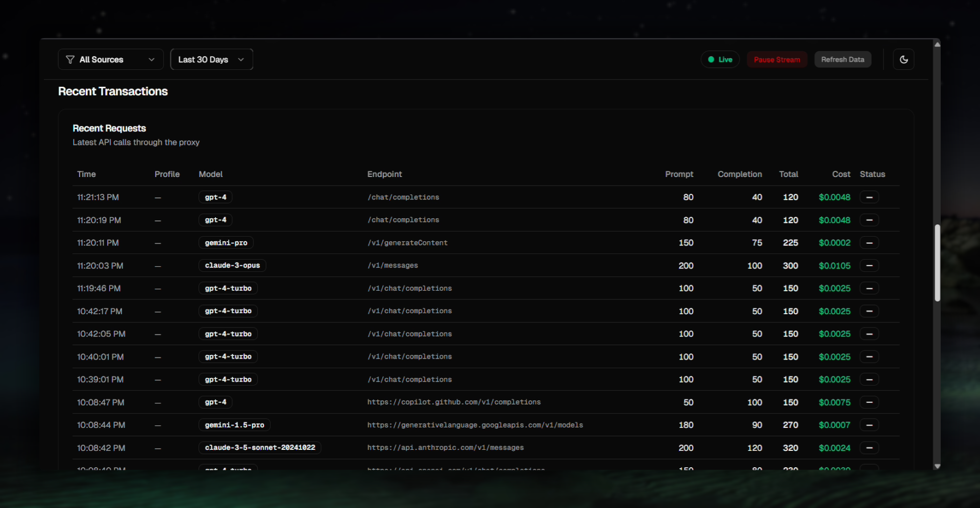Click the green Live status indicator

point(720,60)
